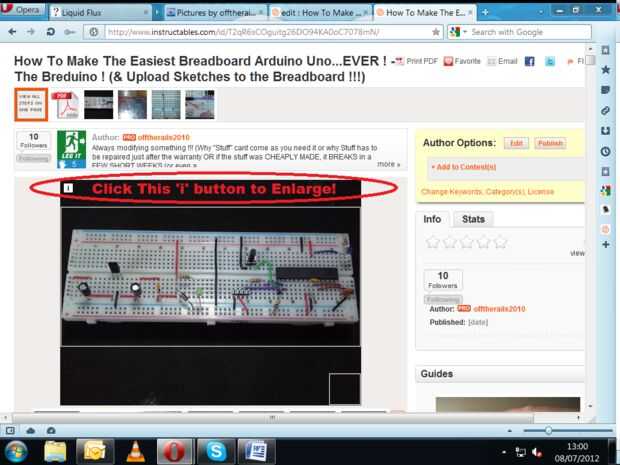The height and width of the screenshot is (465, 620).
Task: Click the Add to Contest(s) link
Action: click(x=464, y=167)
